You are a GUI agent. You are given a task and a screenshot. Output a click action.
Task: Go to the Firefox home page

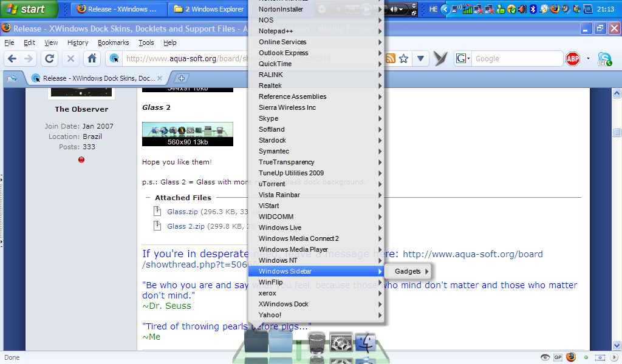coord(92,59)
